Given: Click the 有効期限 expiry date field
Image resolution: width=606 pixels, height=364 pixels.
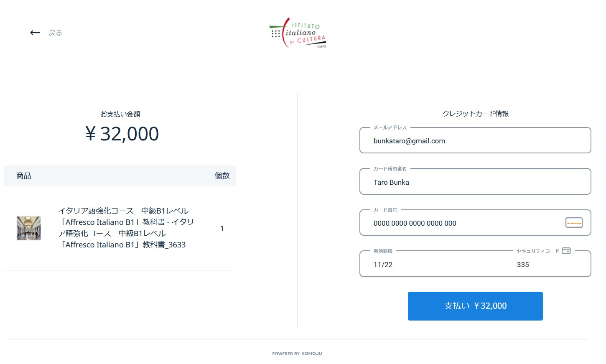Looking at the screenshot, I should click(435, 265).
